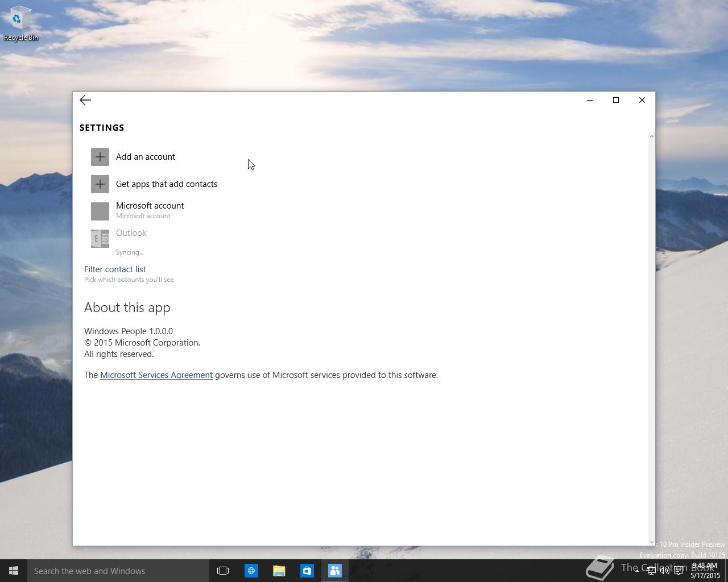Viewport: 728px width, 582px height.
Task: Show hidden system tray icons
Action: [637, 571]
